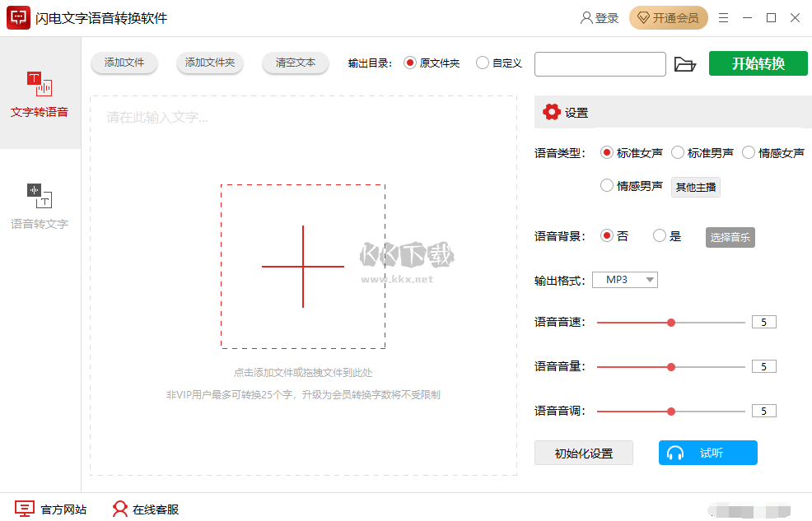Click 登录 to sign in

click(x=599, y=16)
